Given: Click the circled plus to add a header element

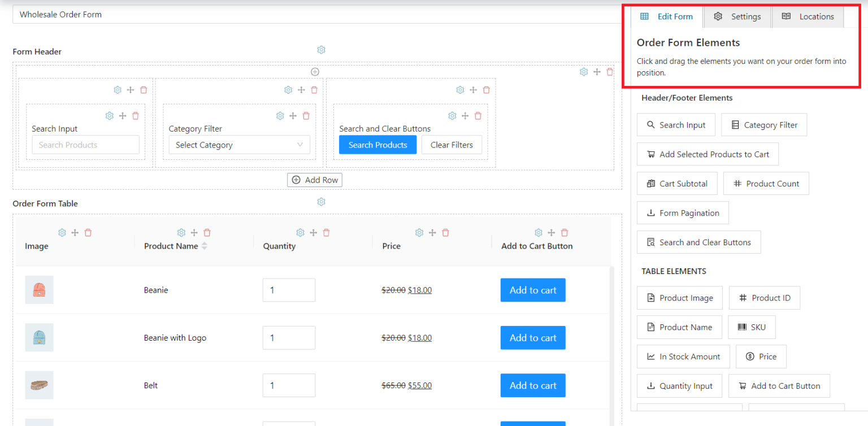Looking at the screenshot, I should tap(315, 72).
